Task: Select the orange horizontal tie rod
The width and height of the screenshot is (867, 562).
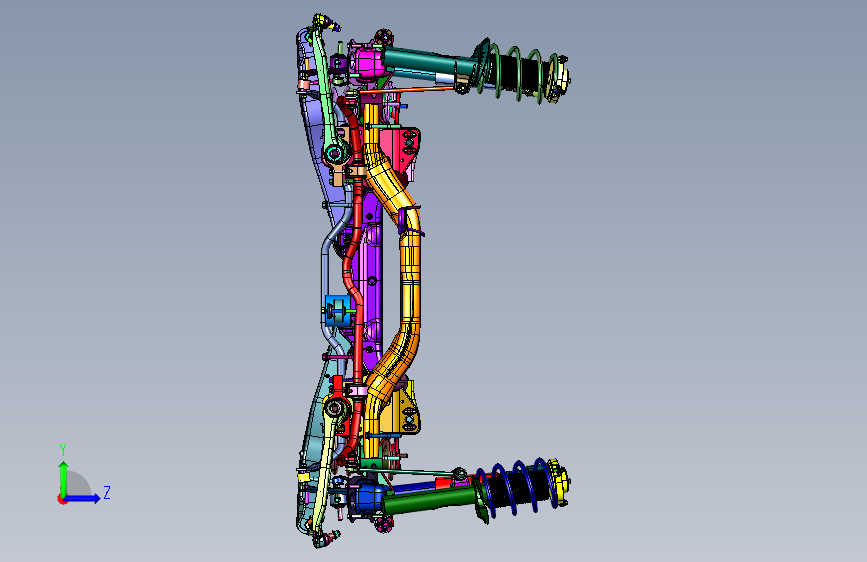Action: pos(409,89)
